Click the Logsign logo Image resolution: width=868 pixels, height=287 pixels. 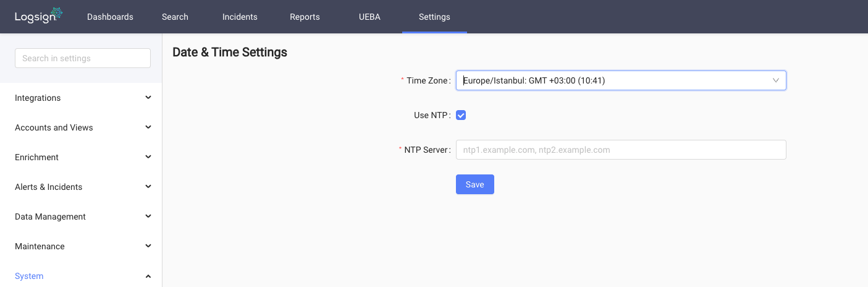coord(39,15)
